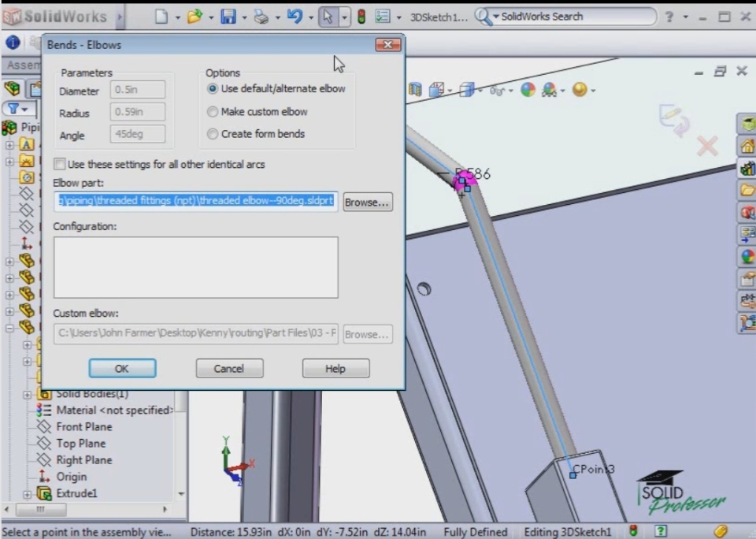Click the CPoint3 connection point in viewport
Image resolution: width=756 pixels, height=539 pixels.
(573, 475)
